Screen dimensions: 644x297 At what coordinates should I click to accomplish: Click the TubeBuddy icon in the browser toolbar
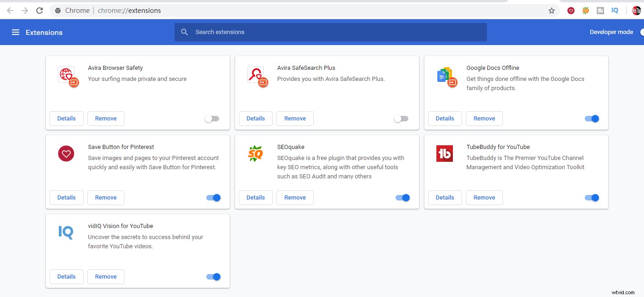coord(600,10)
